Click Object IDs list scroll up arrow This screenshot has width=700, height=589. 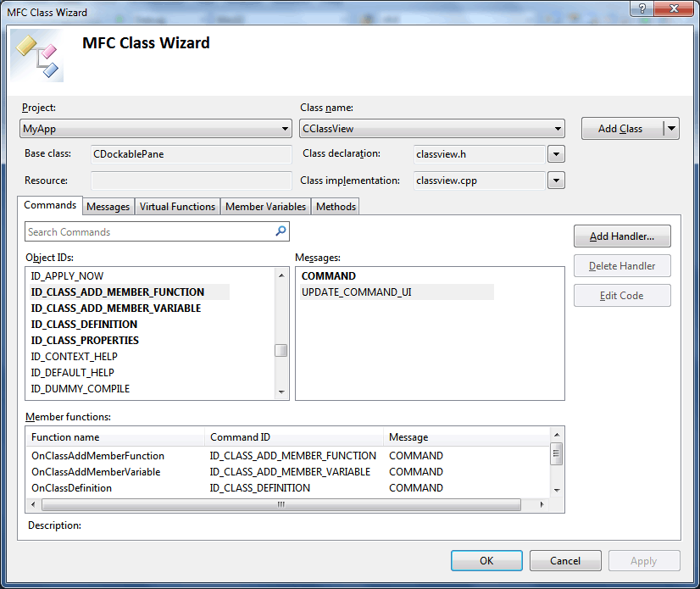(x=281, y=275)
